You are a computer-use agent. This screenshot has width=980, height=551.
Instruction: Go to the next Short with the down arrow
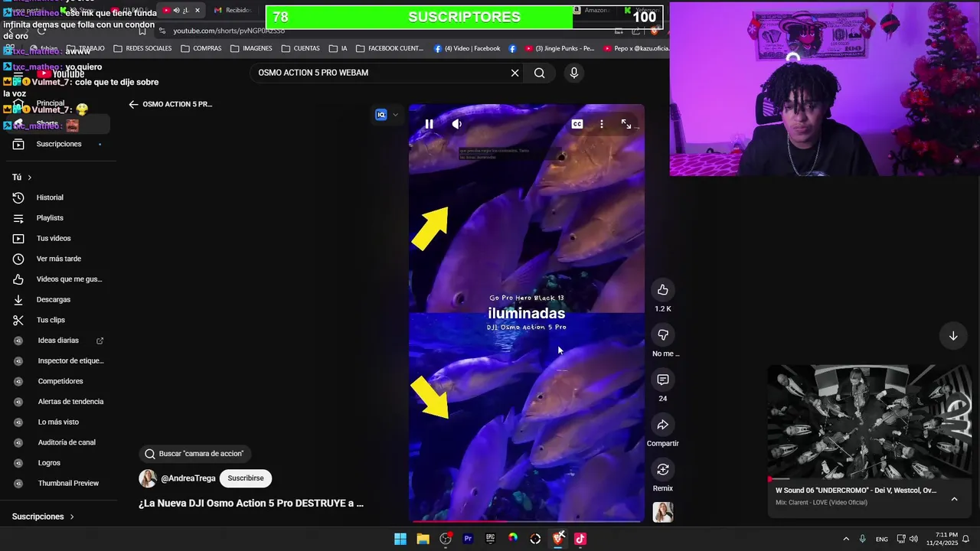coord(953,336)
